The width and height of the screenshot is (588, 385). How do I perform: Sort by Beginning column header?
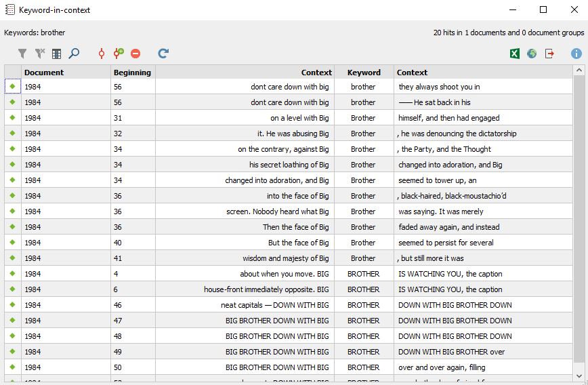(133, 73)
